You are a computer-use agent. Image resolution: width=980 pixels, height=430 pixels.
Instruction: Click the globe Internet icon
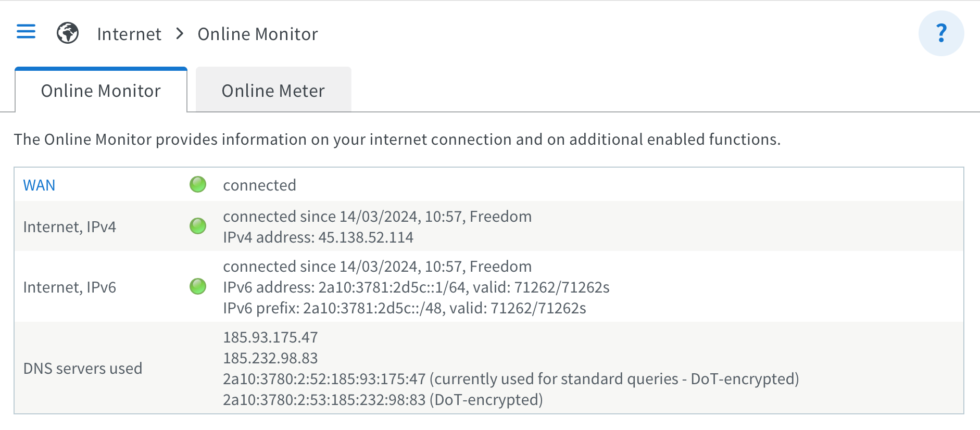click(x=68, y=33)
